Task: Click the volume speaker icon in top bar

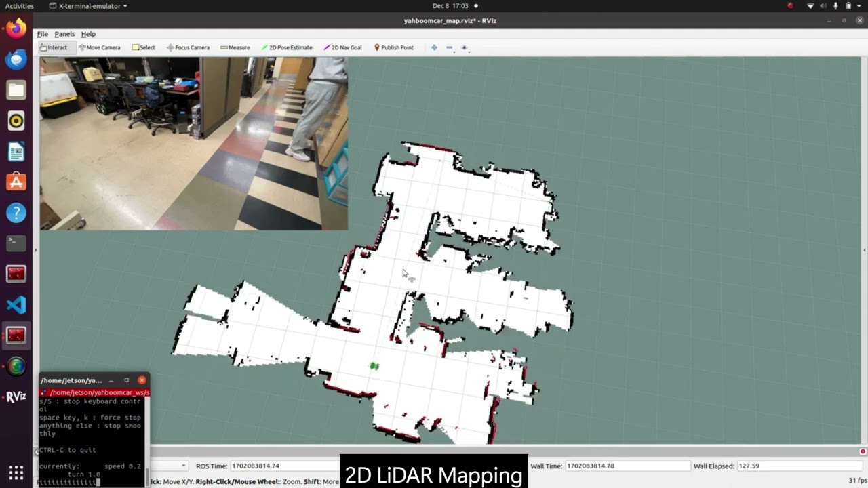Action: (823, 6)
